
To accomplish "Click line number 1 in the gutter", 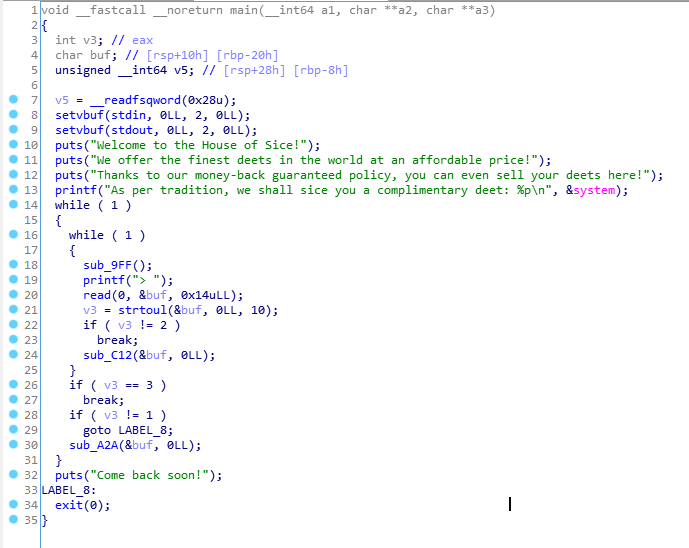I will tap(34, 10).
